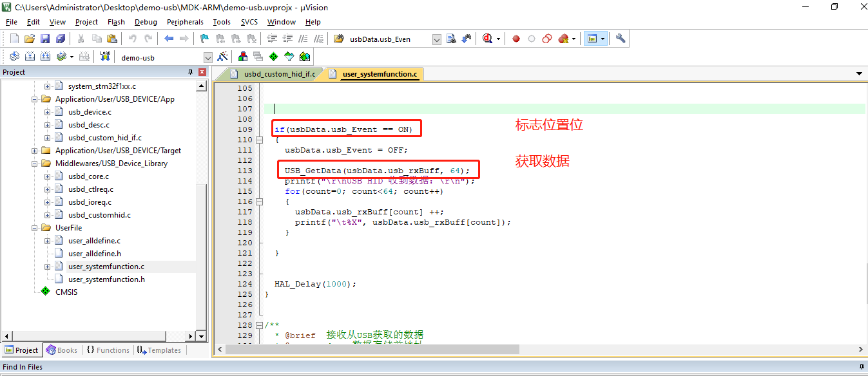Screen dimensions: 868x376
Task: Unpin the Project panel auto-hide pin
Action: (191, 71)
